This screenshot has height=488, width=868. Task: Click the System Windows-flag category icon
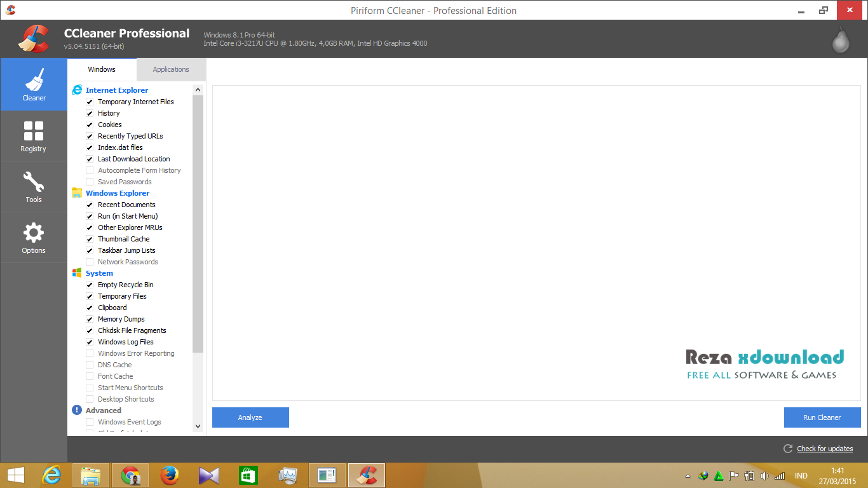77,273
